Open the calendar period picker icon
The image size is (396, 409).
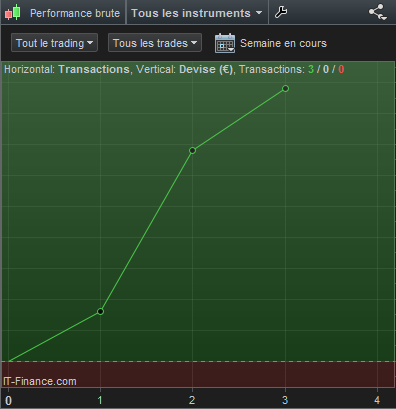click(225, 43)
